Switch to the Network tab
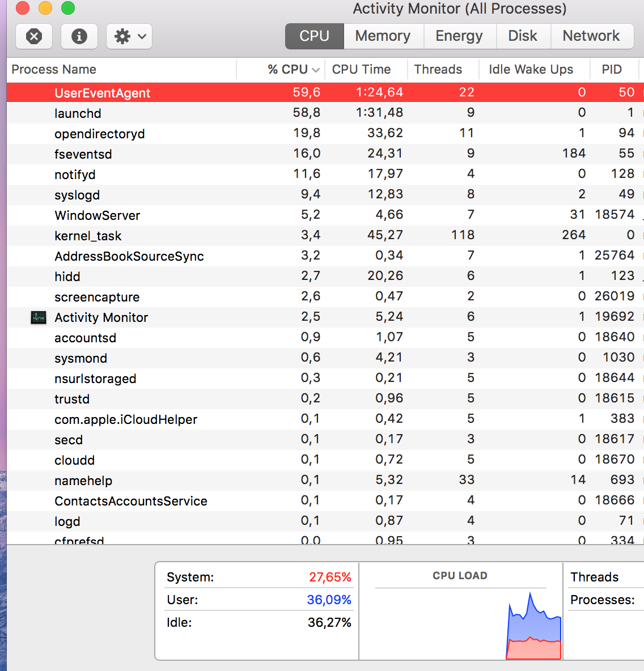The width and height of the screenshot is (644, 671). tap(591, 36)
